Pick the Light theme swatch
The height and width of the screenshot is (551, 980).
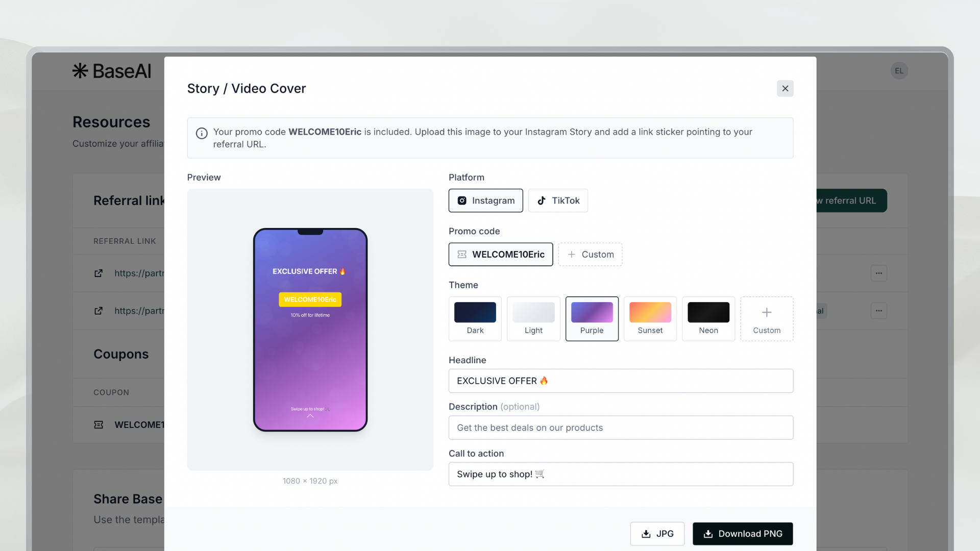click(533, 318)
